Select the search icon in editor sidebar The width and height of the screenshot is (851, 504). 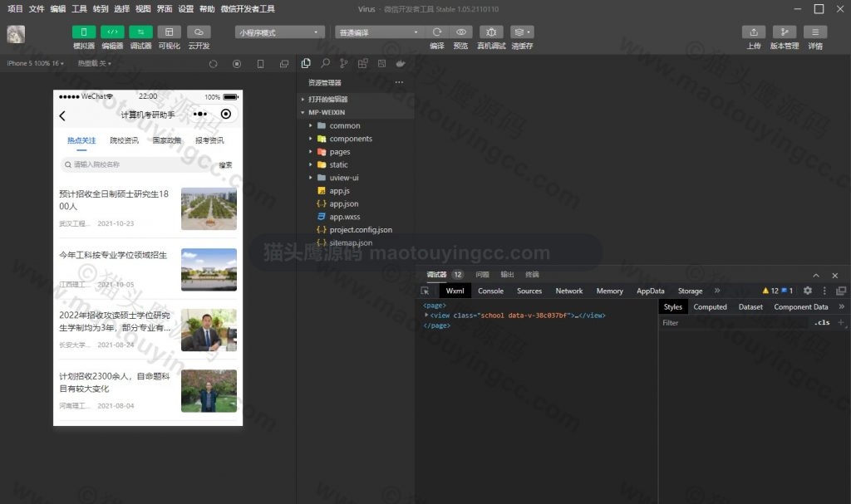(x=325, y=63)
